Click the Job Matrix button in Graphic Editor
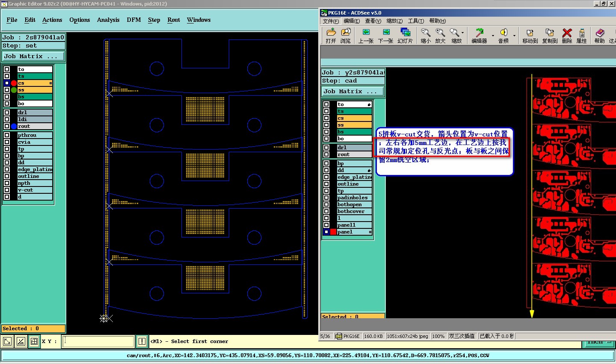The image size is (616, 364). pyautogui.click(x=33, y=56)
